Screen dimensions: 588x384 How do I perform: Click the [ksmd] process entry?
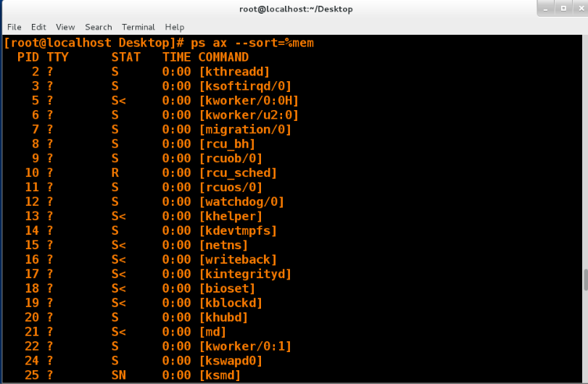click(x=220, y=375)
